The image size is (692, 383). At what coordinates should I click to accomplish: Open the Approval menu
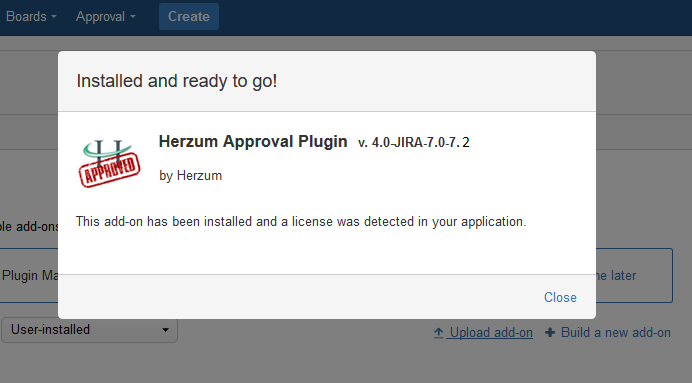pyautogui.click(x=105, y=16)
